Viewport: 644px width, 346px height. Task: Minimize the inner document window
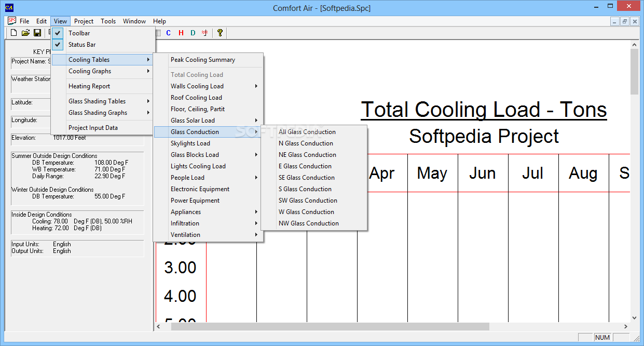(x=614, y=21)
